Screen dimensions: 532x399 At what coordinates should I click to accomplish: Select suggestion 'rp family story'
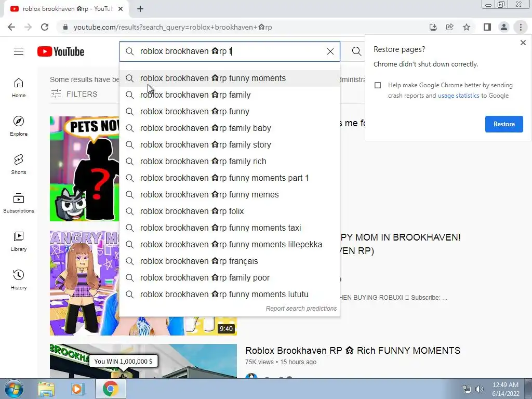(x=229, y=145)
